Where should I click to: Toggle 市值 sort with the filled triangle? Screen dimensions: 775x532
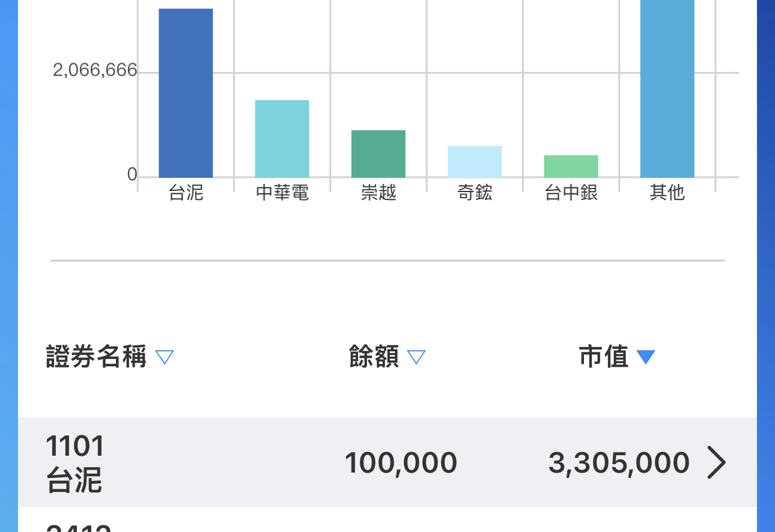coord(646,358)
